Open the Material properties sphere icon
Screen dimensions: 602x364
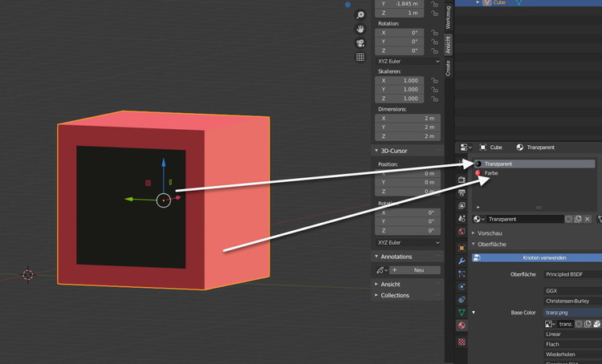point(462,326)
